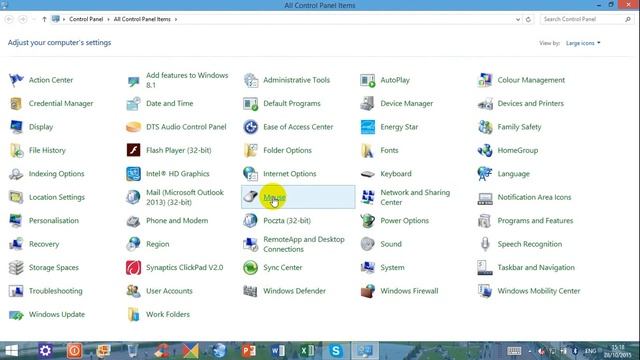The height and width of the screenshot is (360, 640).
Task: Open the Intel HD Graphics icon
Action: click(133, 174)
